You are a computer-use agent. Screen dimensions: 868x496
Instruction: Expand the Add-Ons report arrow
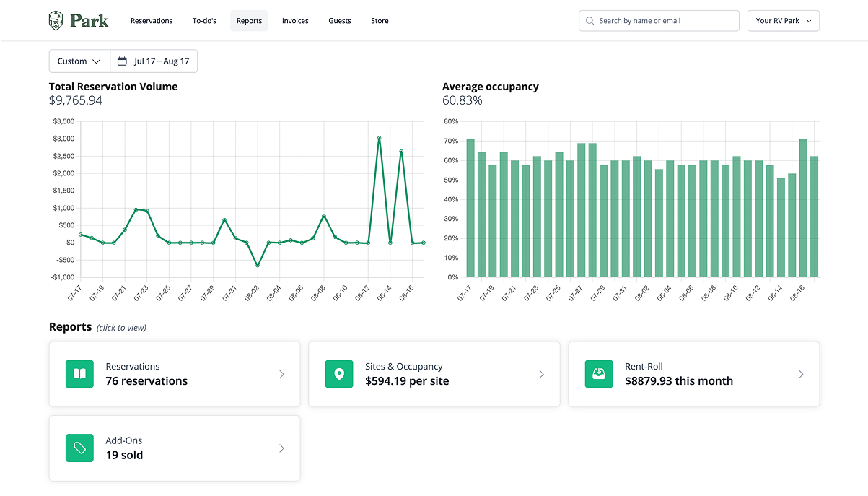[281, 448]
